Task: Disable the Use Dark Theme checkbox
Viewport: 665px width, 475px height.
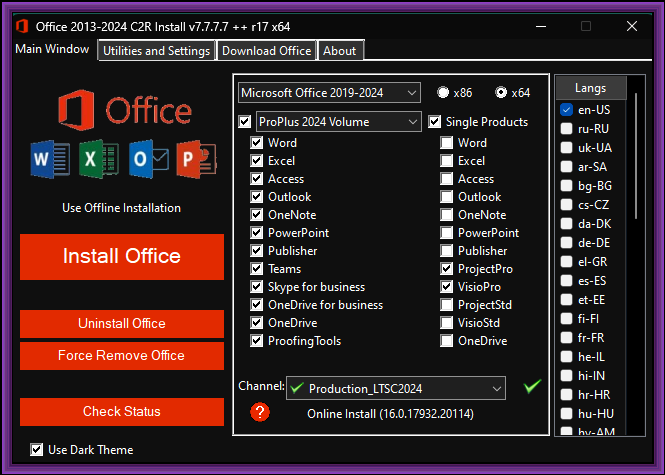Action: click(x=36, y=450)
